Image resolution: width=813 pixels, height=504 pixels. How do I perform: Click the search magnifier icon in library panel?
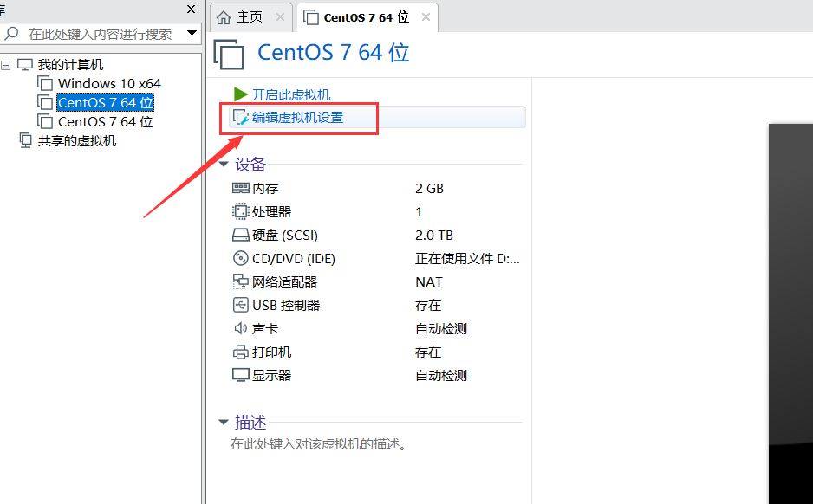click(11, 34)
